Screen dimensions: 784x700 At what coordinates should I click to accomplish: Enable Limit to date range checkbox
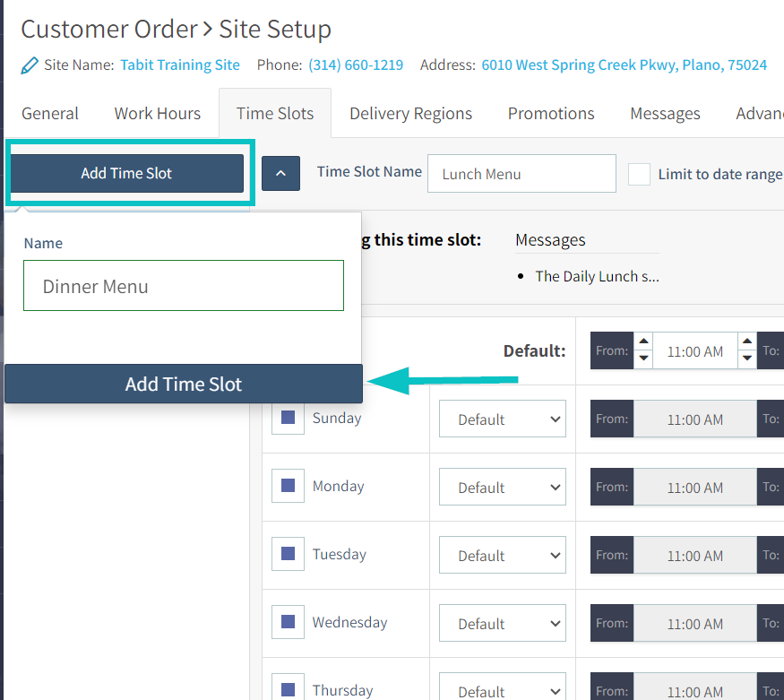[639, 174]
